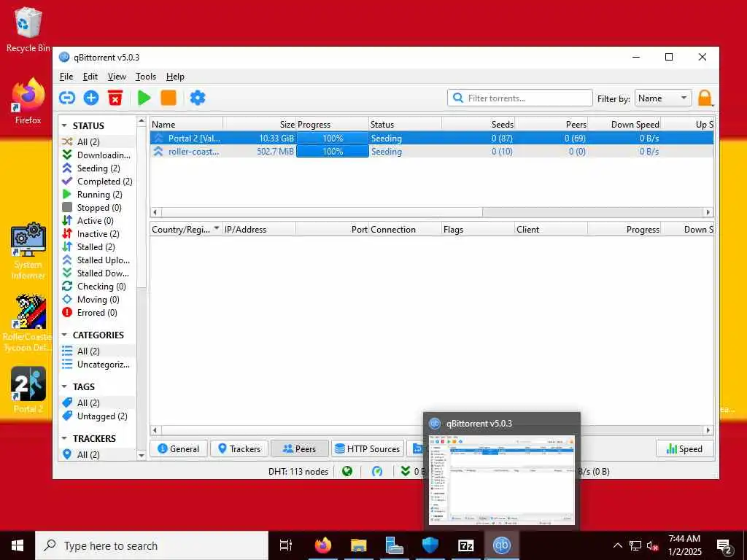This screenshot has width=747, height=560.
Task: Open the Filter by Name dropdown
Action: 663,98
